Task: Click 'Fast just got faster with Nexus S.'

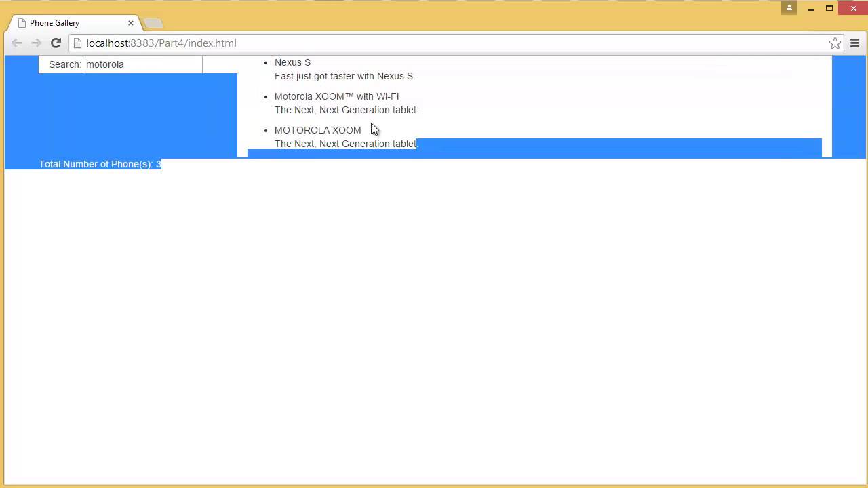Action: pyautogui.click(x=344, y=76)
